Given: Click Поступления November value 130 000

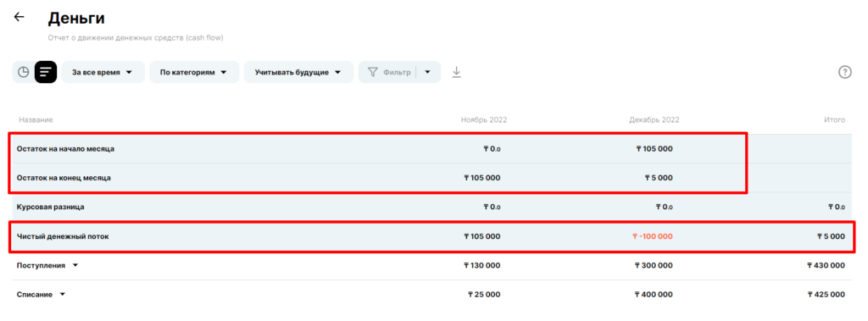Looking at the screenshot, I should pyautogui.click(x=481, y=266).
